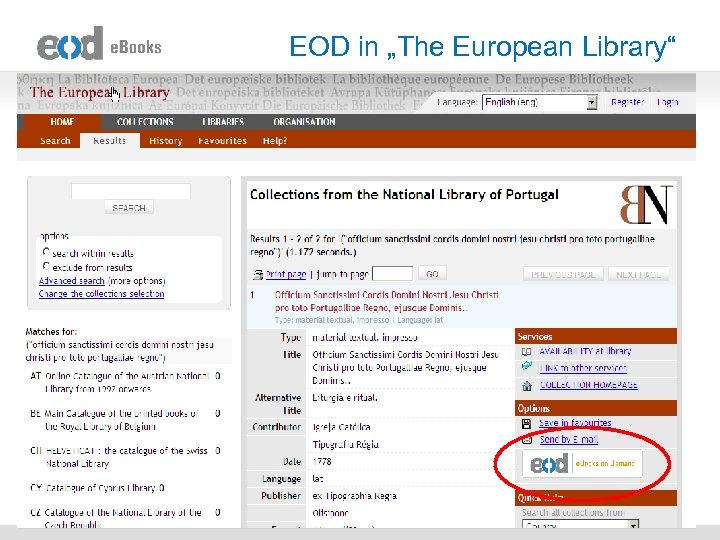Screen dimensions: 720x540
Task: Switch to the History tab
Action: (166, 141)
